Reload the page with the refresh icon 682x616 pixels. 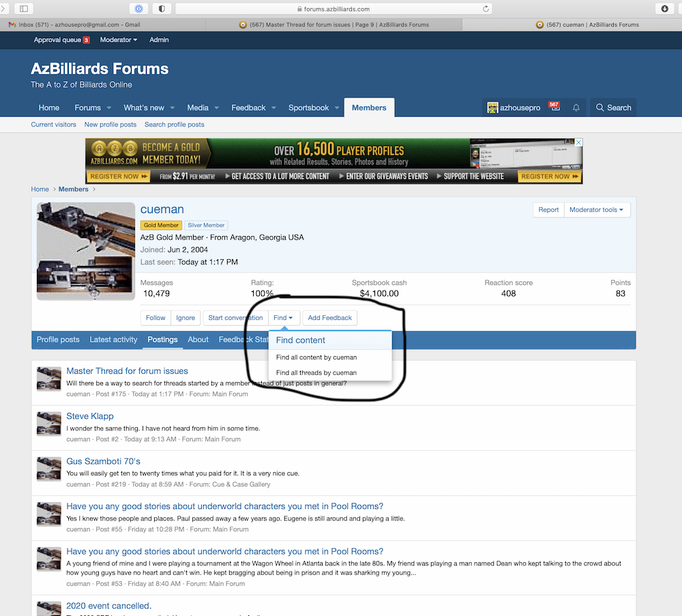(486, 9)
